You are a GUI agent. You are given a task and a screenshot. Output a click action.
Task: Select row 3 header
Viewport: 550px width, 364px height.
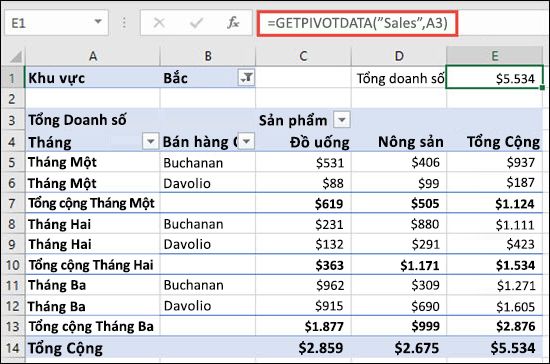pyautogui.click(x=13, y=120)
